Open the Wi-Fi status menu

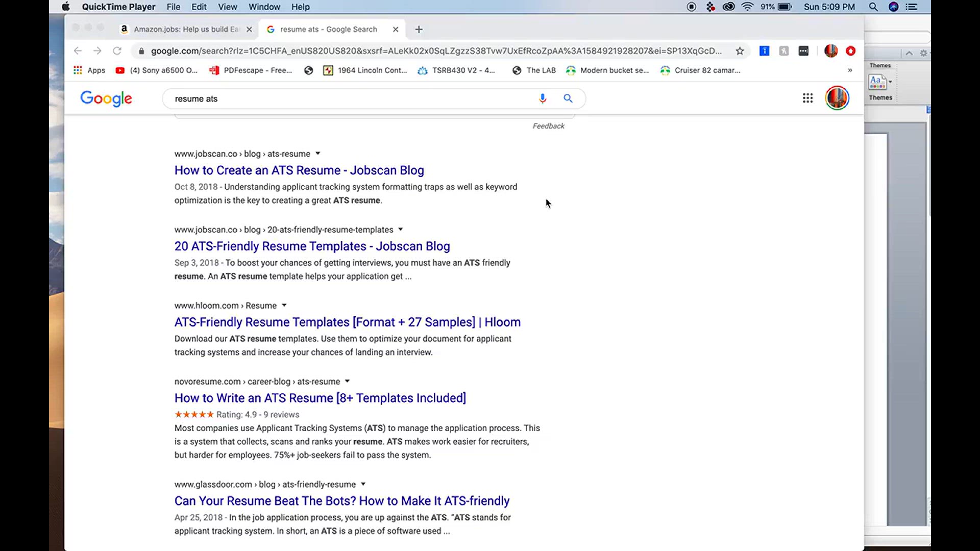point(748,7)
